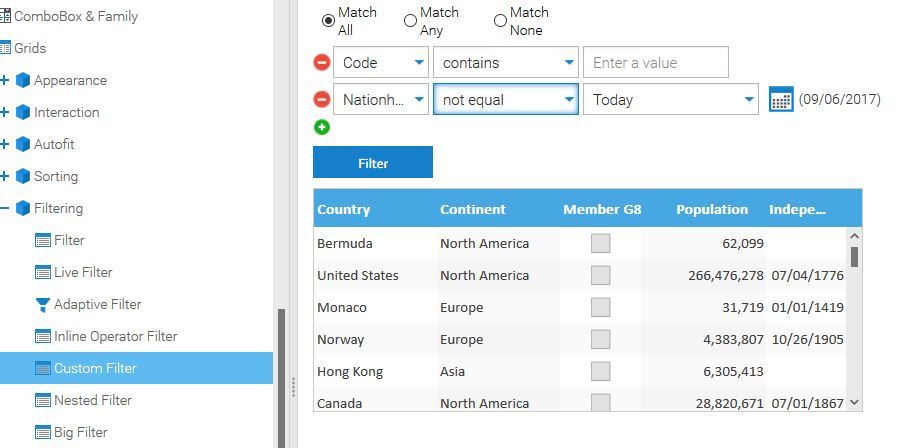Open the Code field dropdown
Image resolution: width=920 pixels, height=448 pixels.
tap(419, 62)
